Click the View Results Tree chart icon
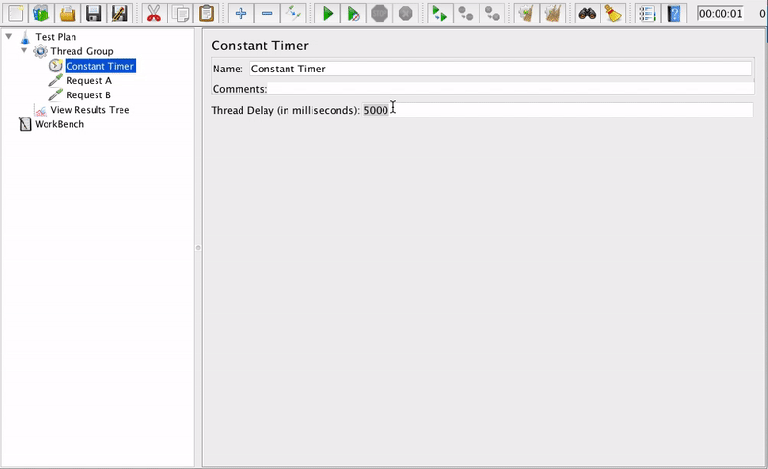 (41, 111)
